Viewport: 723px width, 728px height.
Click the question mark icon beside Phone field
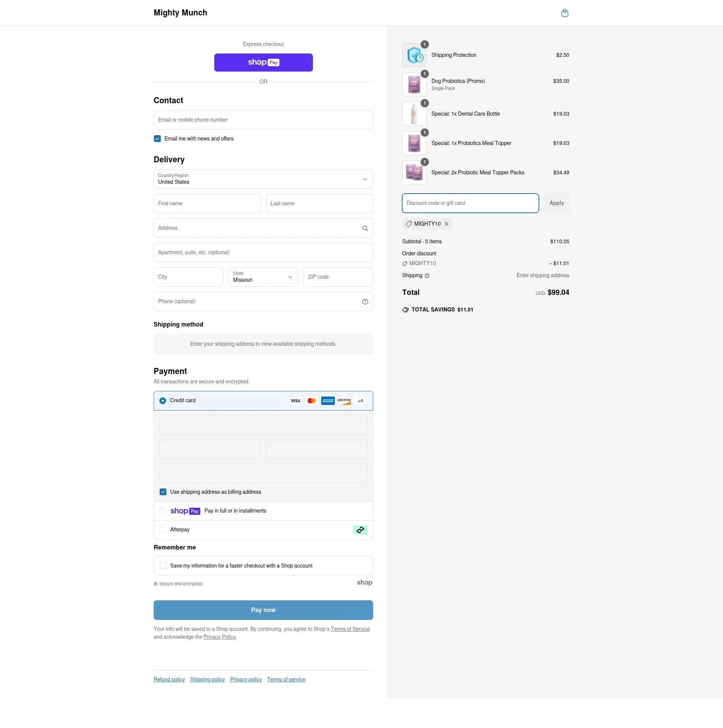pyautogui.click(x=365, y=301)
